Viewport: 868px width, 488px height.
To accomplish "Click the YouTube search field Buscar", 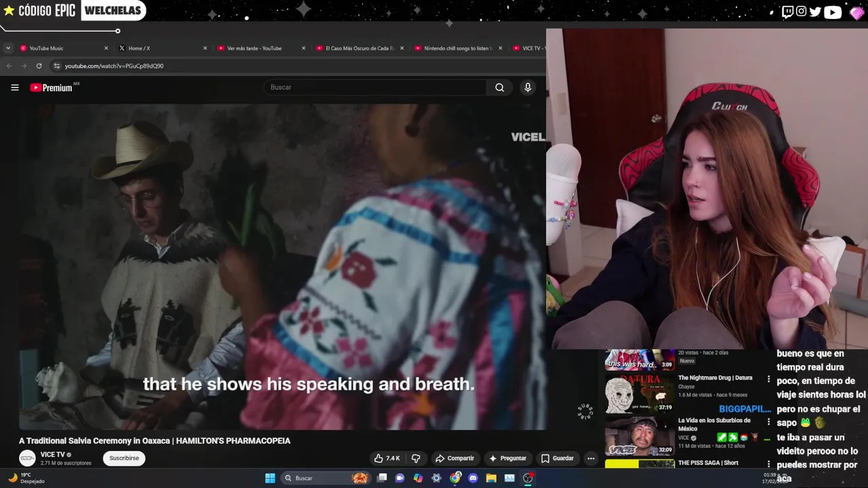I will pos(375,87).
